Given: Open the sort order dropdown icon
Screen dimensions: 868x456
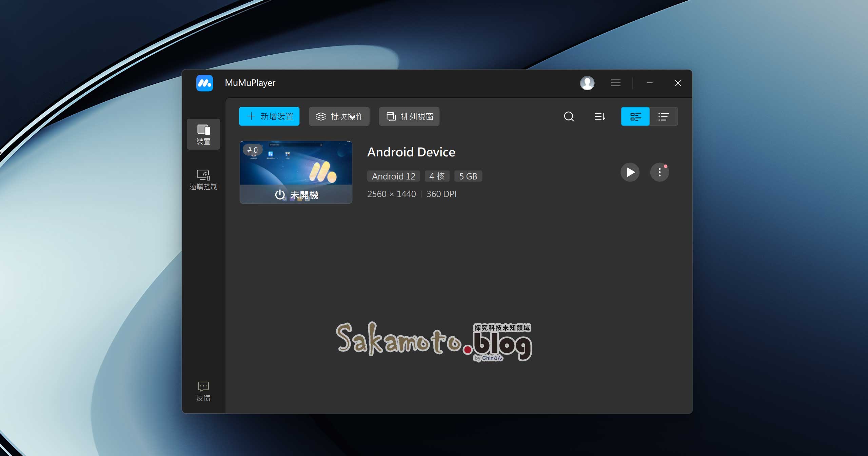Looking at the screenshot, I should 600,116.
